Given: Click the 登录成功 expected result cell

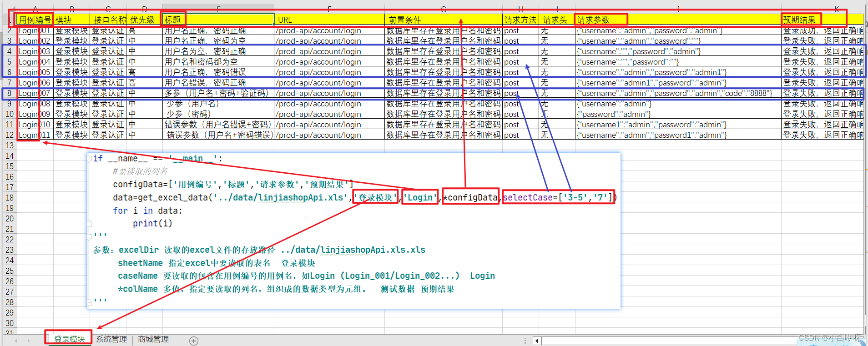Looking at the screenshot, I should pos(822,30).
